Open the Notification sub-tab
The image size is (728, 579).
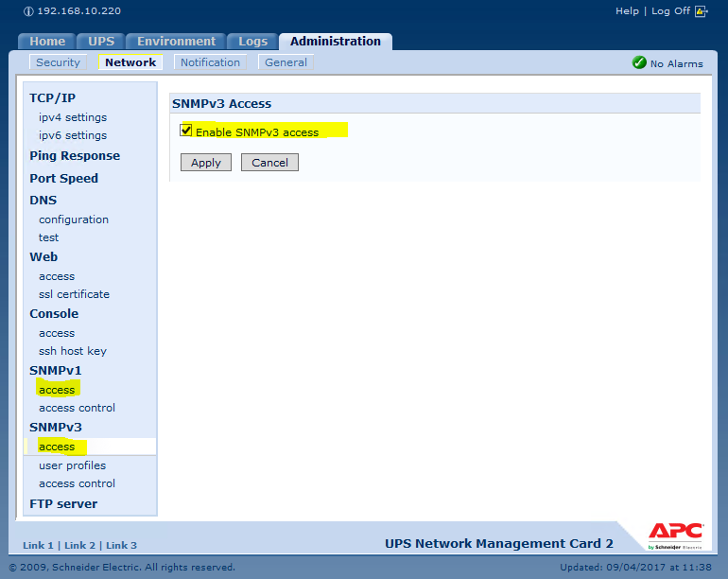[x=210, y=62]
